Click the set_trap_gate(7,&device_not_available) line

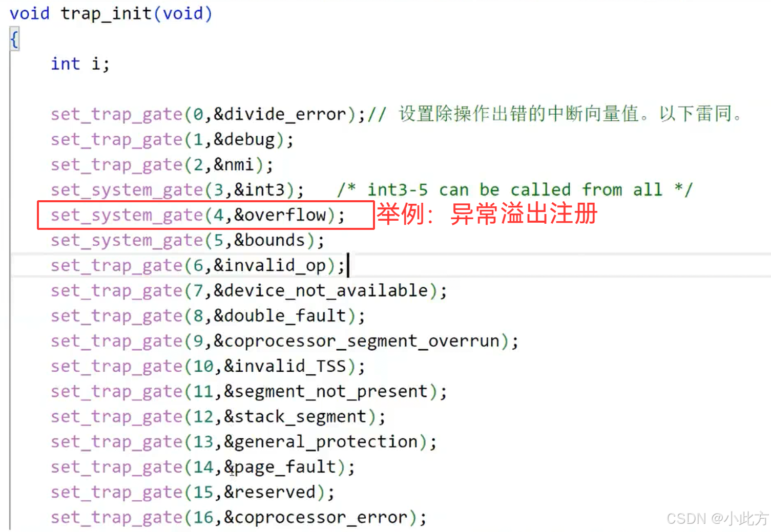249,291
